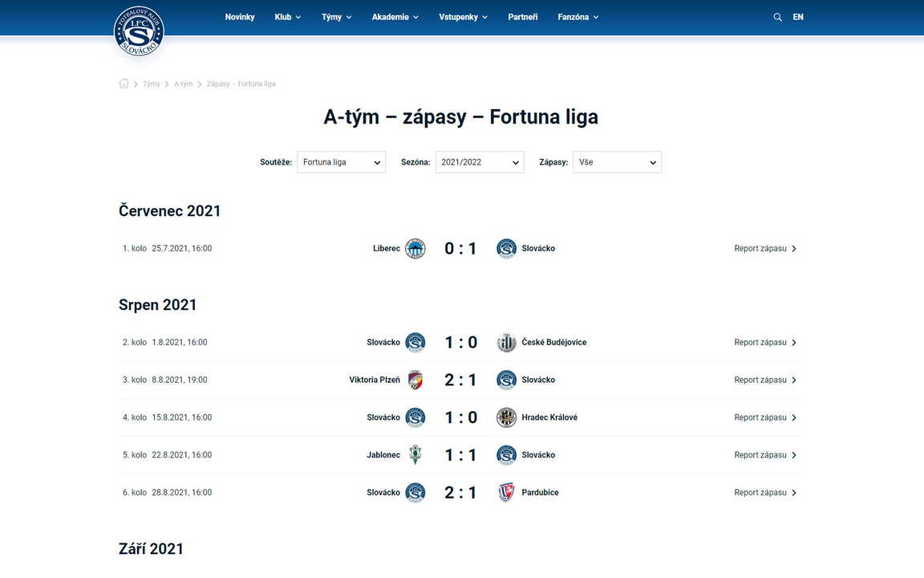The width and height of the screenshot is (924, 578).
Task: Select the Slovácko crest next to the 0:1 result
Action: point(506,248)
